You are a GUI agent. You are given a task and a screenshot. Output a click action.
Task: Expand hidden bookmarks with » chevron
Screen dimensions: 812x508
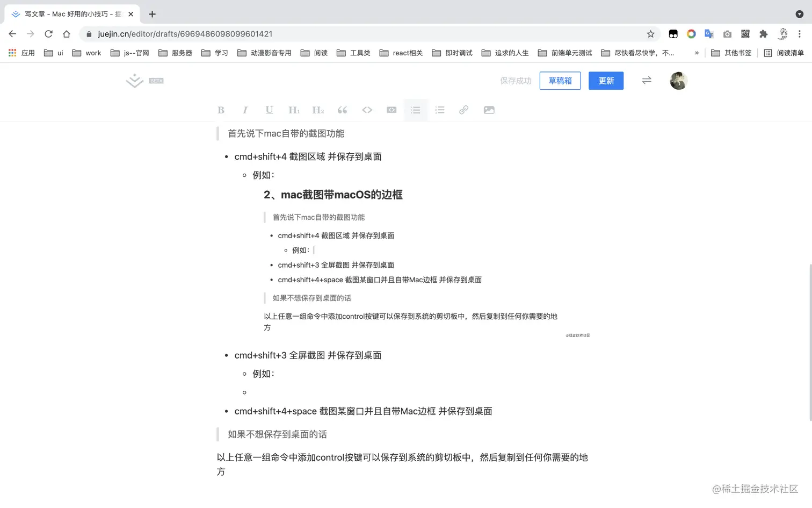[697, 53]
